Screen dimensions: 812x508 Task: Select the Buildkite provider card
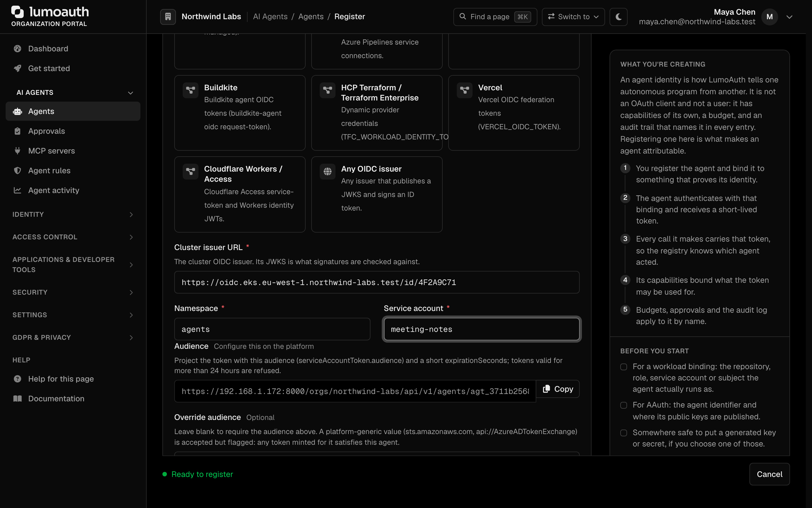[240, 113]
